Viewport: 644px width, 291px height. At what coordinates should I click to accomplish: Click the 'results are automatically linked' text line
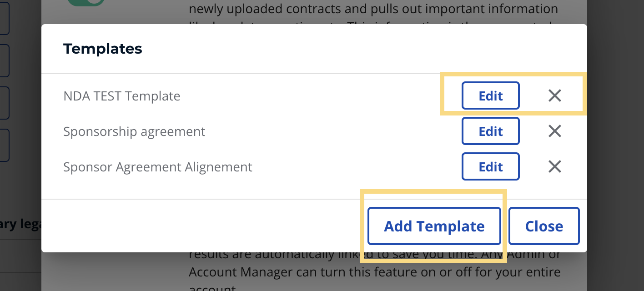point(374,256)
